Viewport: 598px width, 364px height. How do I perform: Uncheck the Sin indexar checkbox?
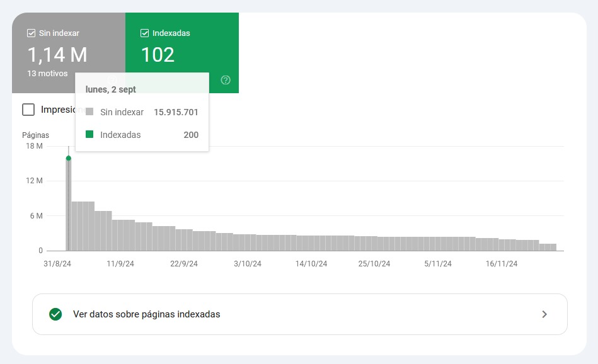tap(32, 33)
